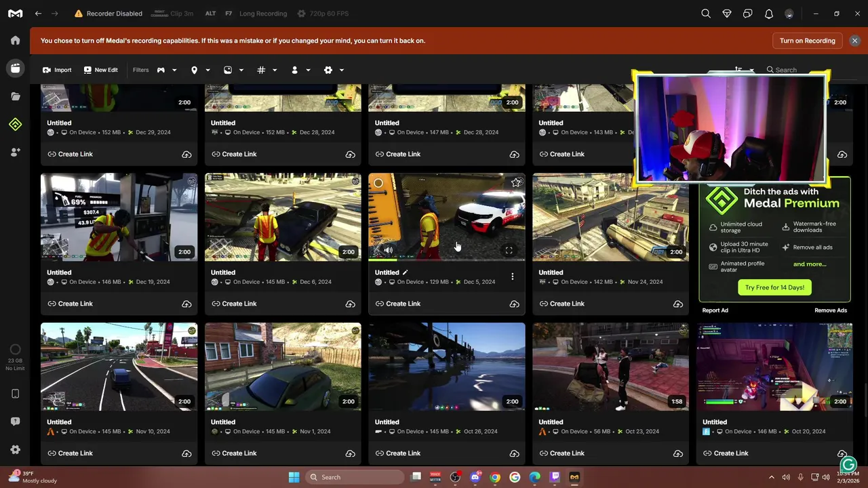
Task: Click Import in the toolbar
Action: pyautogui.click(x=57, y=70)
